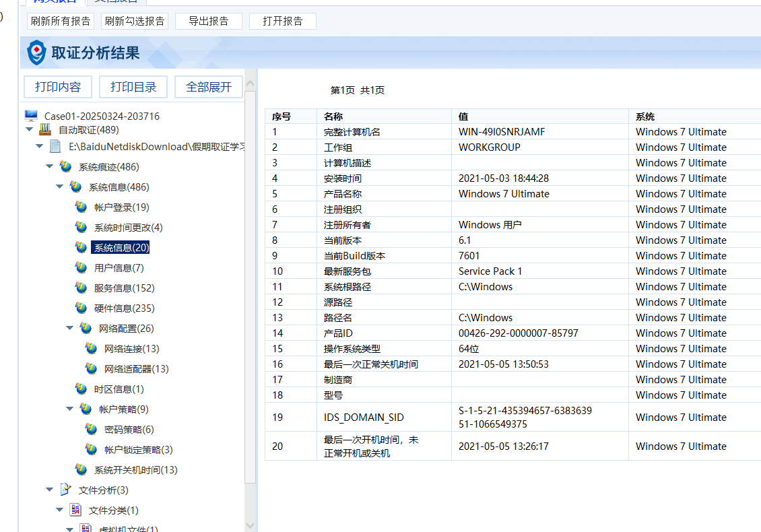Select 密码策略(6) tree item
Viewport: 761px width, 532px height.
[129, 430]
